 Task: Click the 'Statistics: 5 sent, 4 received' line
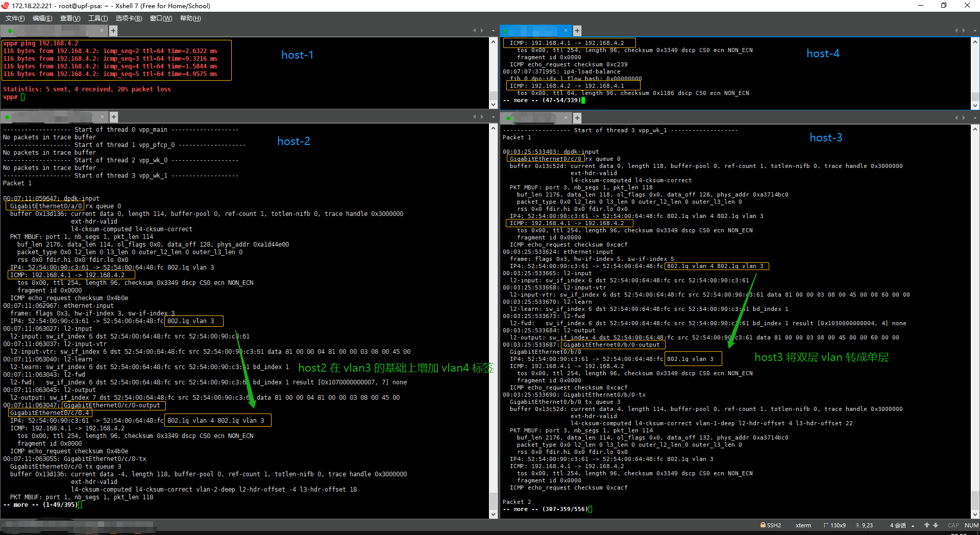tap(87, 89)
